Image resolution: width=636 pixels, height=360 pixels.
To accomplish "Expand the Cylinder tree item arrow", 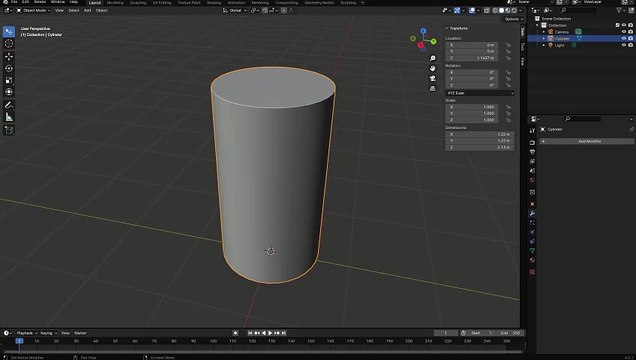I will click(544, 39).
